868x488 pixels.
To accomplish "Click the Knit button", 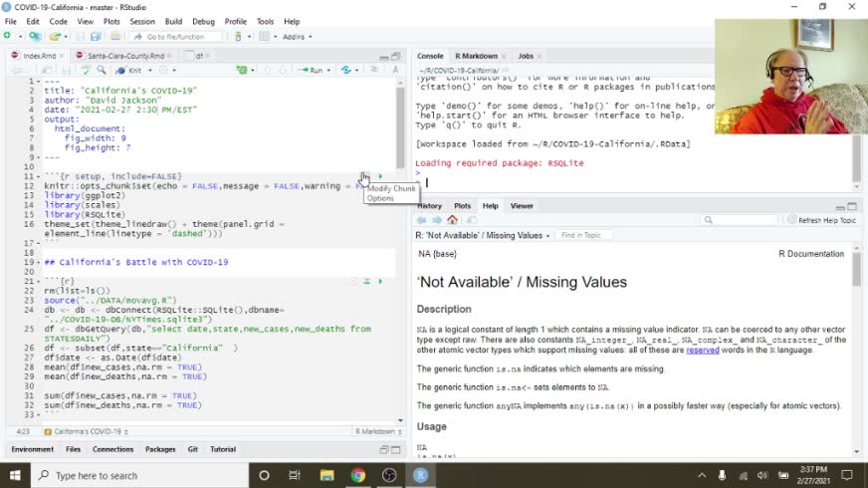I will (129, 71).
